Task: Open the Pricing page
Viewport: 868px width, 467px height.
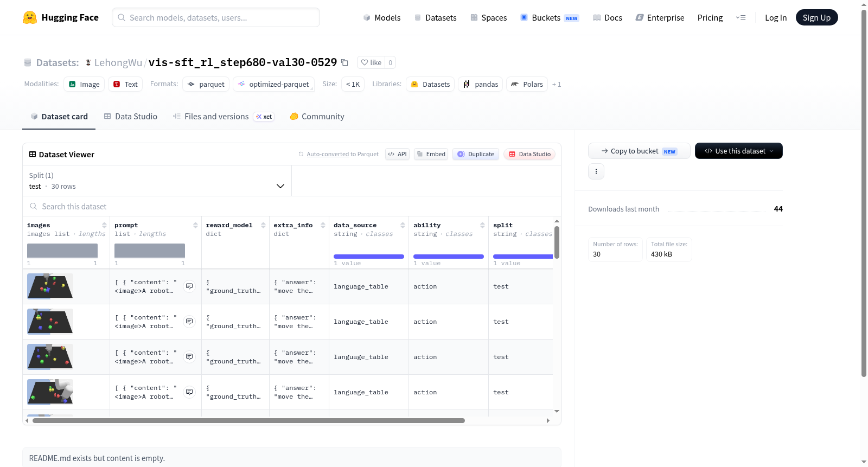Action: pos(710,17)
